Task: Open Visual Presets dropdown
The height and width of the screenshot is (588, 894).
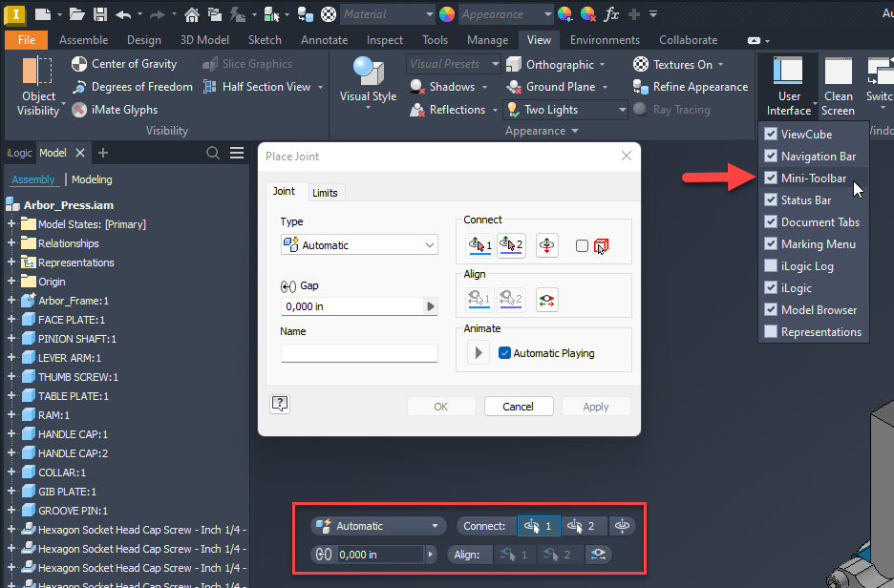Action: [454, 64]
